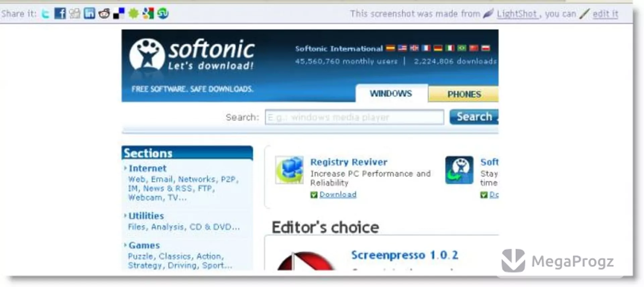This screenshot has height=287, width=644.
Task: Expand the Internet section arrow
Action: point(125,168)
